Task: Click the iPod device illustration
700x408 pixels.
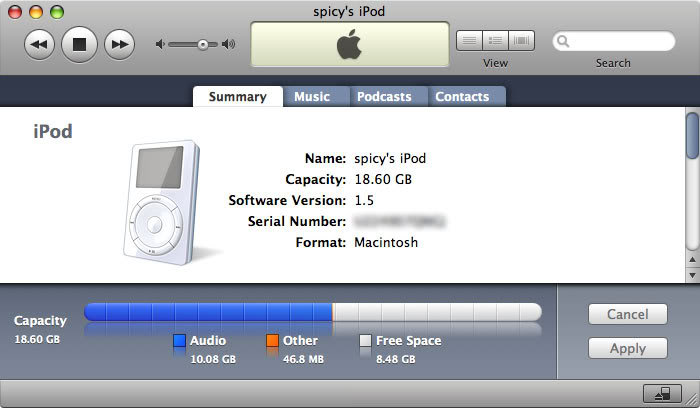Action: tap(163, 203)
